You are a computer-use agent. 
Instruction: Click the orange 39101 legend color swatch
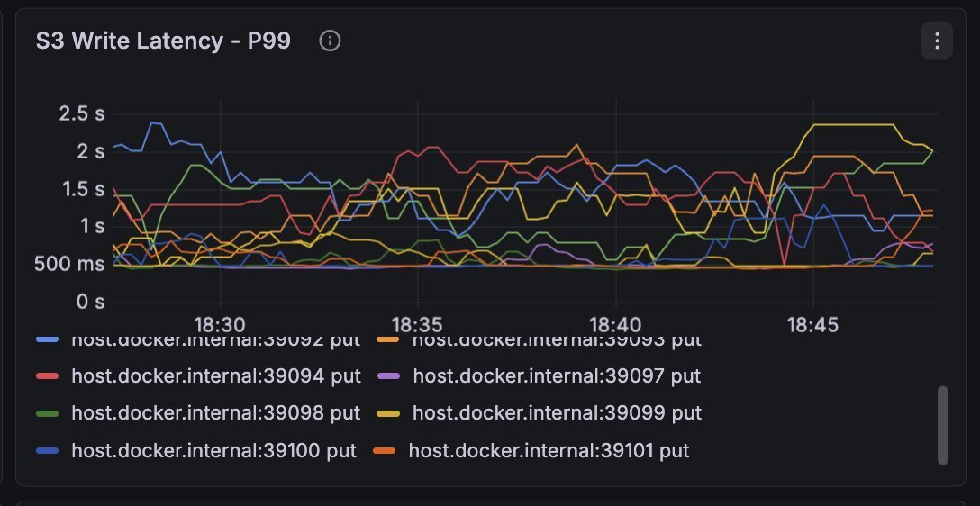[x=385, y=450]
